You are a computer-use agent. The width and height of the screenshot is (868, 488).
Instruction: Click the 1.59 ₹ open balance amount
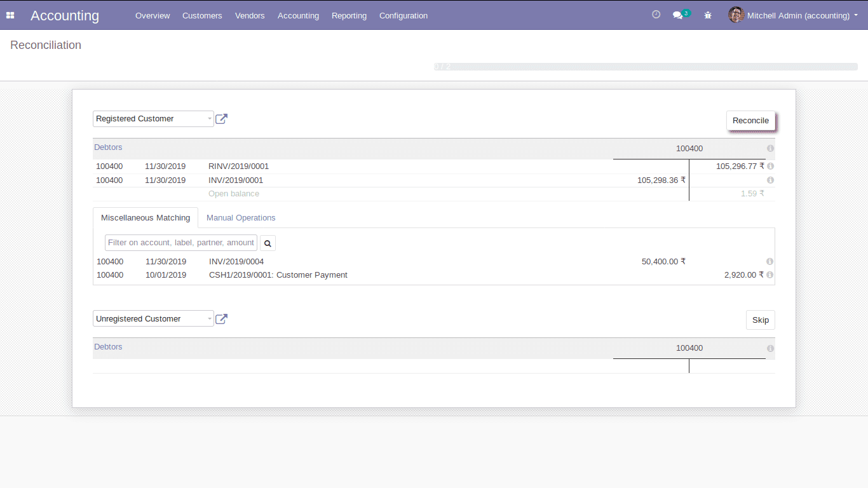[x=752, y=194]
